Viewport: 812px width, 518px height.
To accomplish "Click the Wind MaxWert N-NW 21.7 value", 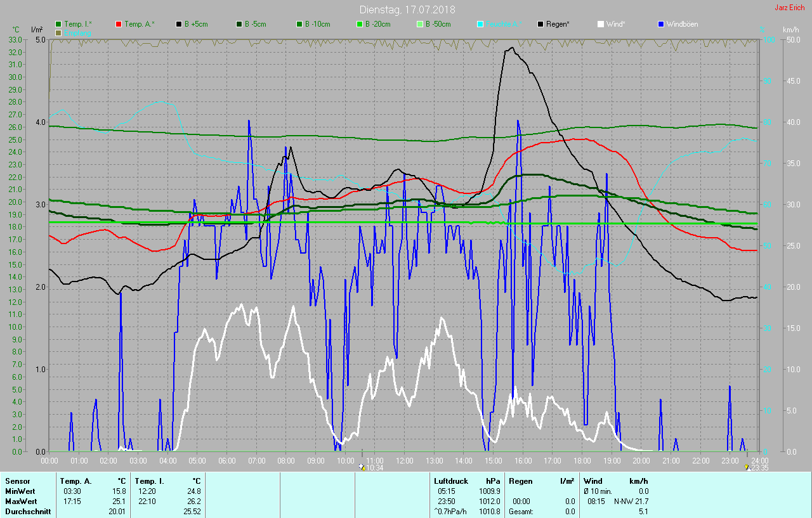I will coord(626,502).
